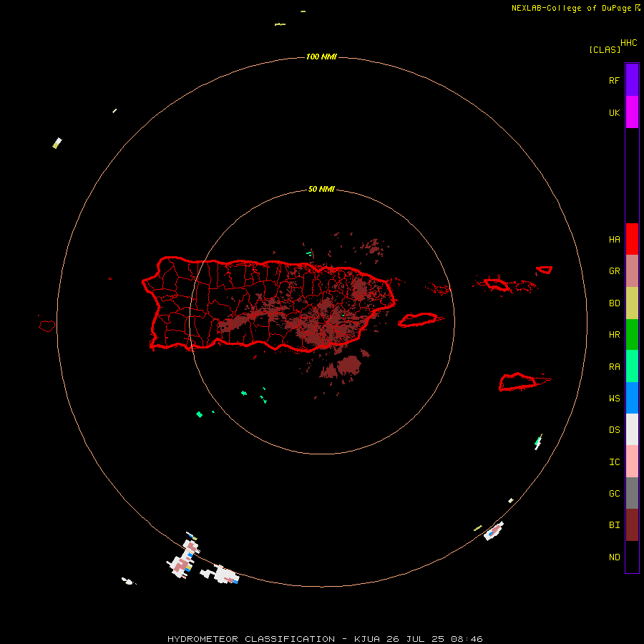Click the BI legend label
Screen dimensions: 644x644
pos(614,525)
